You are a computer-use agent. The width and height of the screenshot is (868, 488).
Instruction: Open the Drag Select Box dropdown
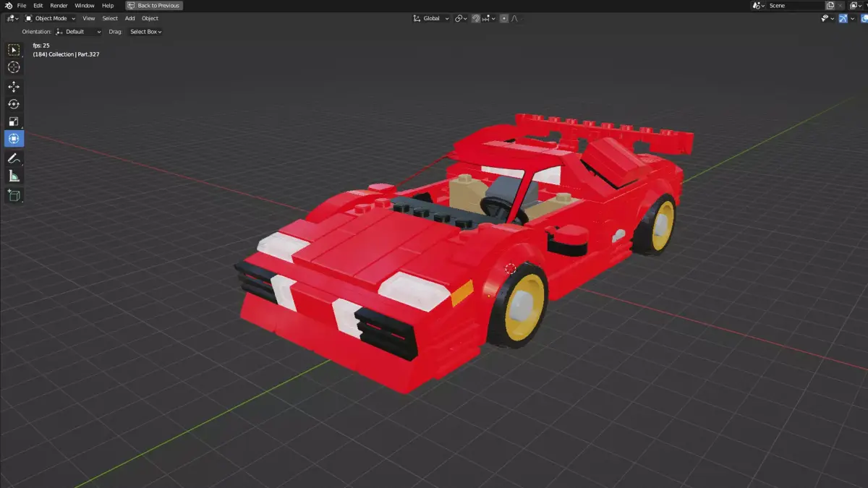(145, 32)
